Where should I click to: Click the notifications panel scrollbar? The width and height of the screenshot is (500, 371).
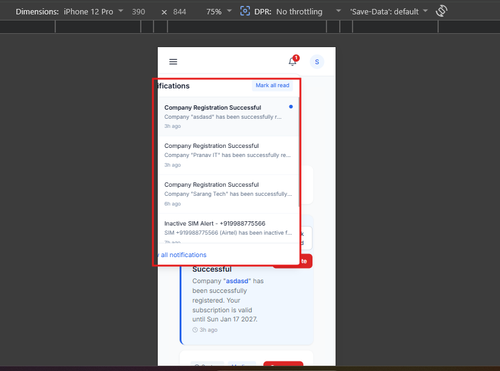coord(299,152)
